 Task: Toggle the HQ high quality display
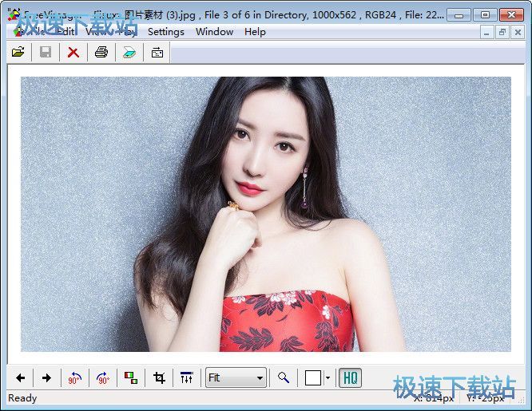(350, 377)
